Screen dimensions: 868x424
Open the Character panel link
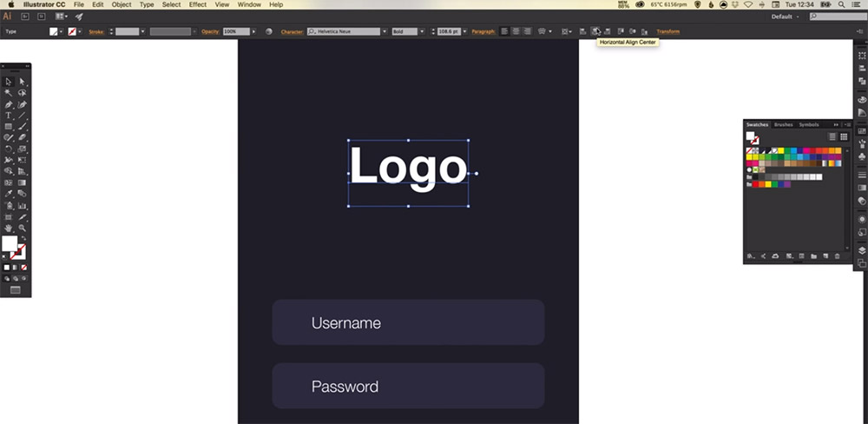(x=292, y=31)
